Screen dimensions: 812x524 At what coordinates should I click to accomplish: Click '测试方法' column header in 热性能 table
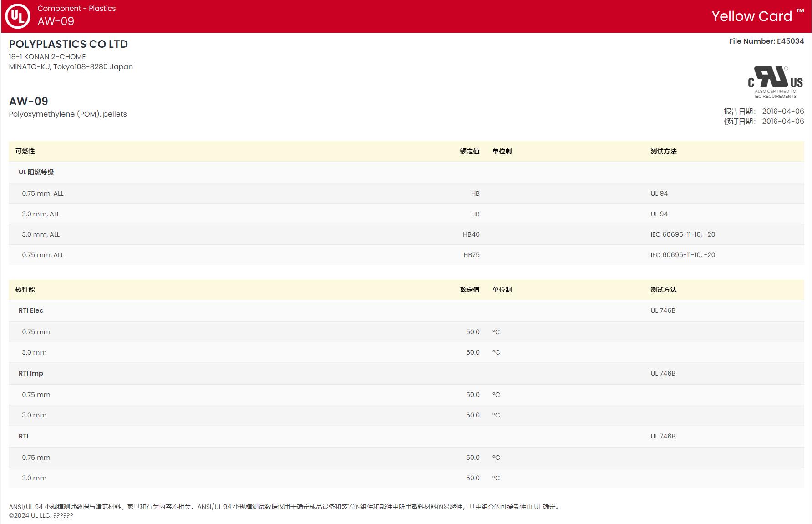(x=664, y=290)
